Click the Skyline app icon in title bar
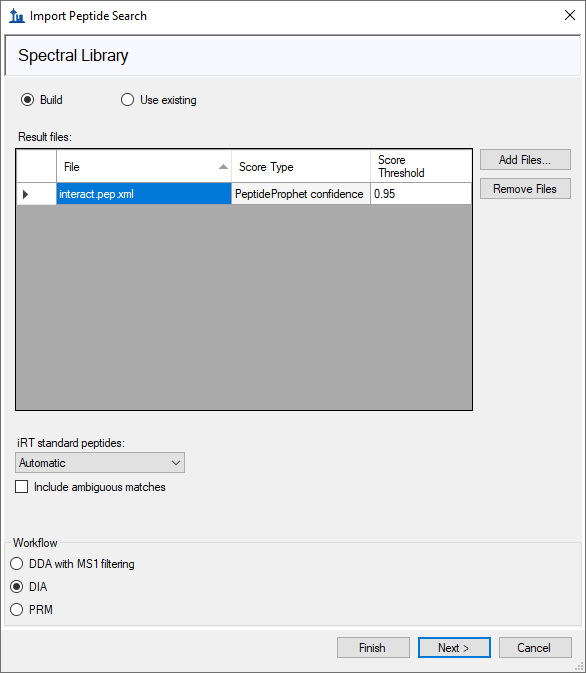Screen dimensions: 586x673 pos(17,16)
